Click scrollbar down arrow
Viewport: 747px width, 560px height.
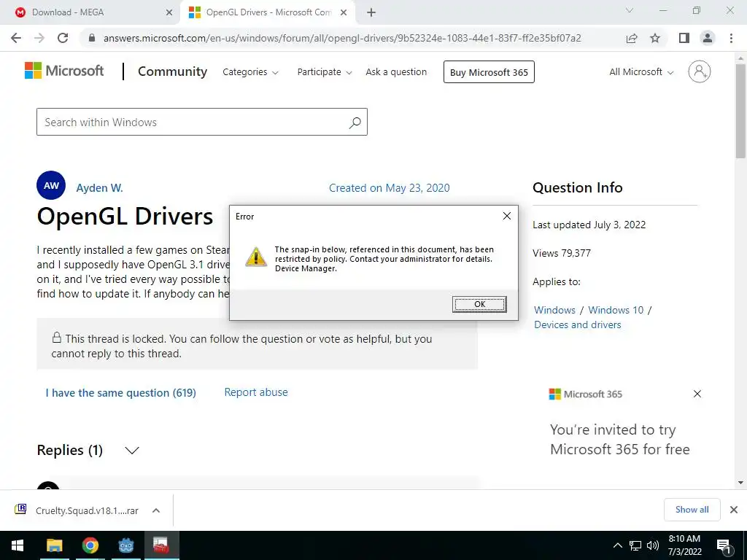(740, 483)
